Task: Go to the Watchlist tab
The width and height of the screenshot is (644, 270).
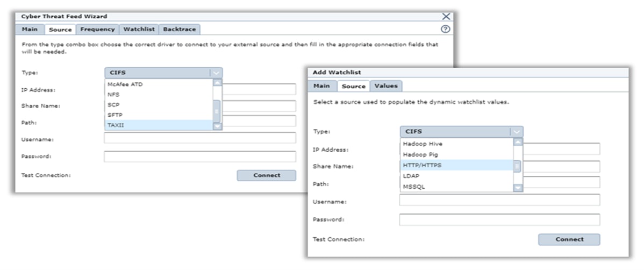Action: [x=139, y=29]
